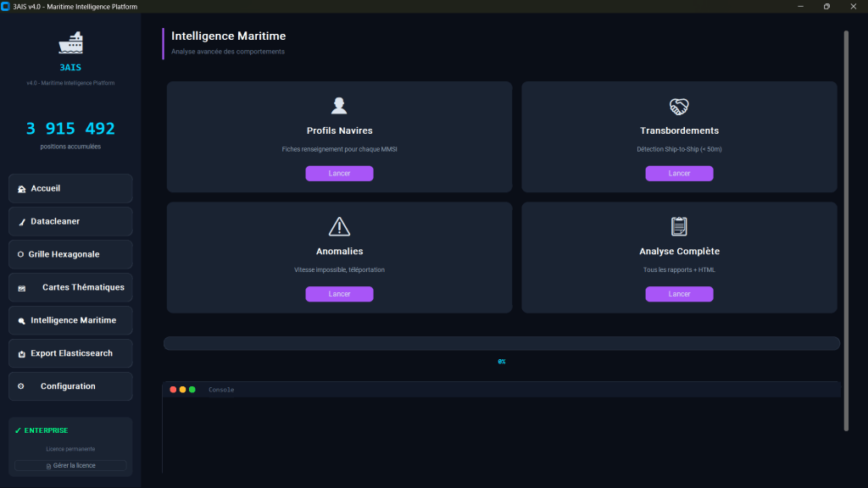
Task: Select Export Elasticsearch in sidebar
Action: (x=70, y=353)
